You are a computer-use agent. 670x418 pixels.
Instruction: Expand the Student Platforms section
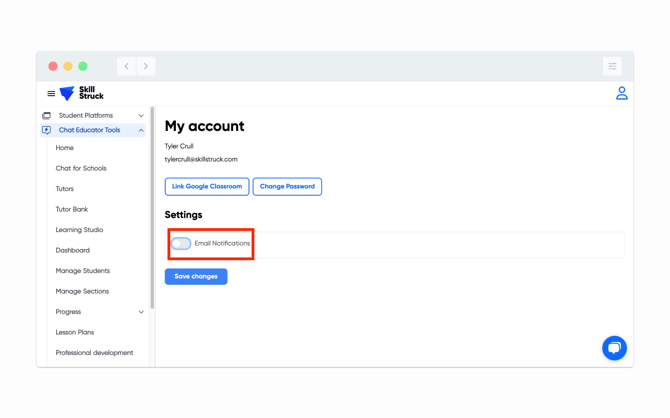coord(141,116)
